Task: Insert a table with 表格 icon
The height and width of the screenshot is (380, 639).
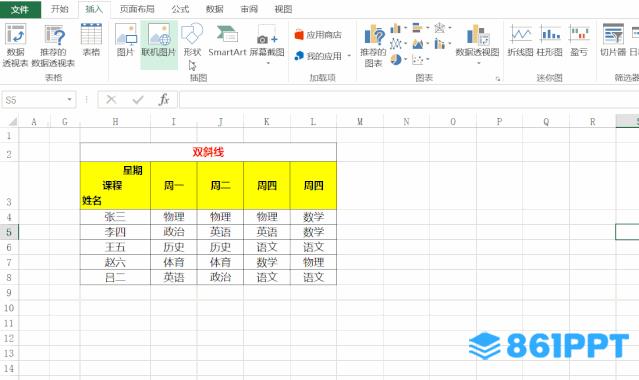Action: pyautogui.click(x=91, y=40)
